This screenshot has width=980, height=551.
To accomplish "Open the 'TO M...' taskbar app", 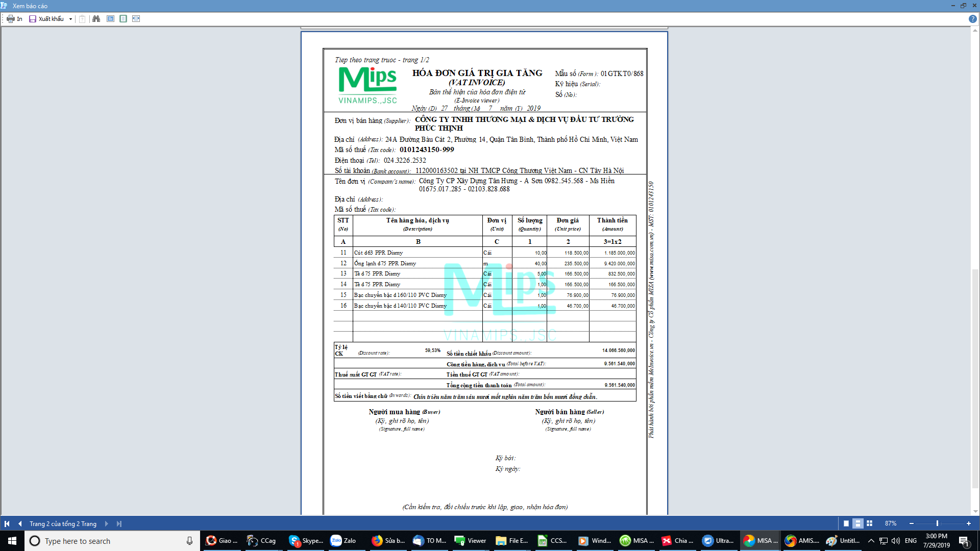I will pyautogui.click(x=430, y=541).
